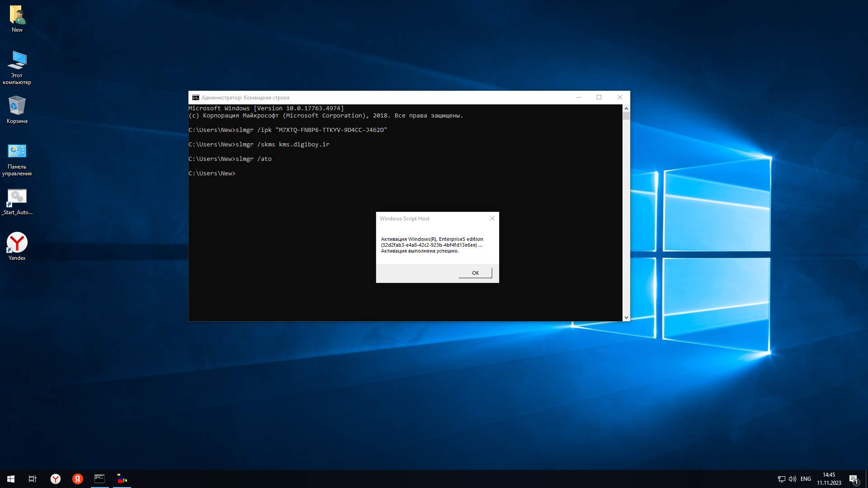Click red Yandex search taskbar icon
The height and width of the screenshot is (488, 868).
[x=78, y=479]
